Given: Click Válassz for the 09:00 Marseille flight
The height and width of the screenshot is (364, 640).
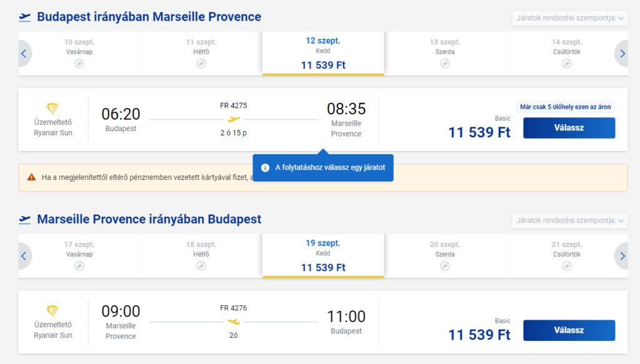Looking at the screenshot, I should pos(569,330).
